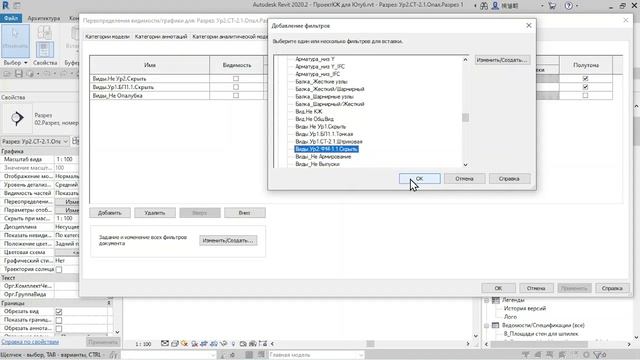This screenshot has width=640, height=360.
Task: Click the section view type symbol thumbnail
Action: tap(17, 118)
